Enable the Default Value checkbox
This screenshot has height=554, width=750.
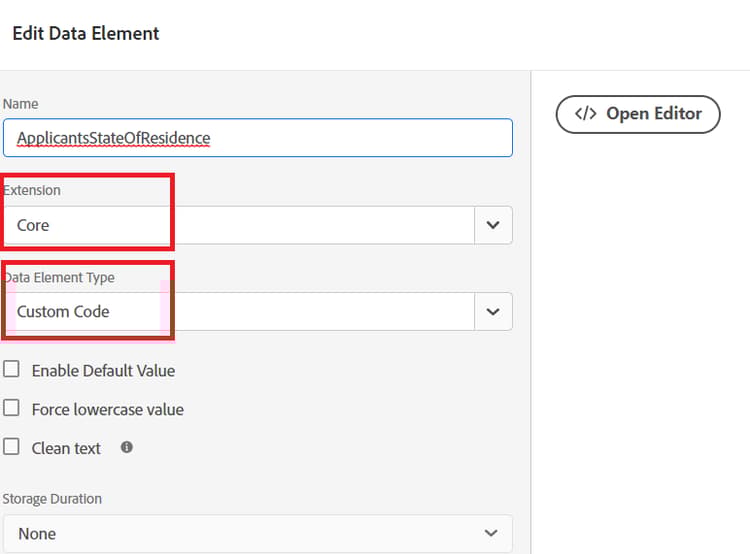point(11,369)
